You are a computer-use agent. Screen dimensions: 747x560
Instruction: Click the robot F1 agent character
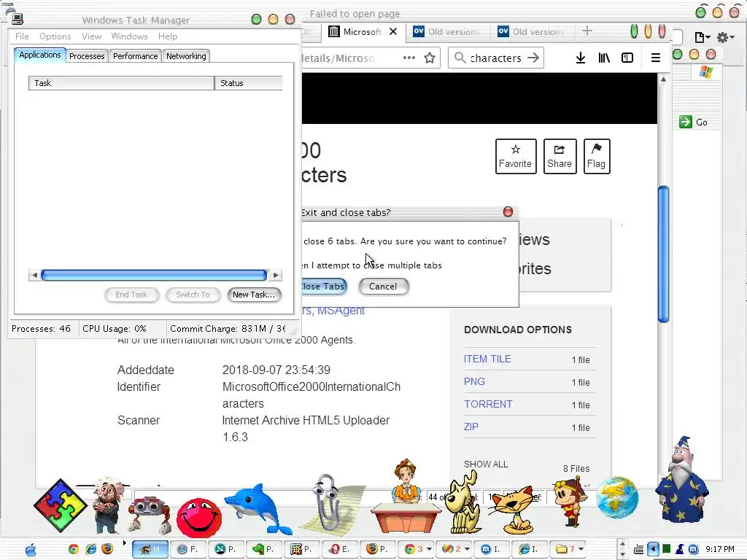point(150,514)
